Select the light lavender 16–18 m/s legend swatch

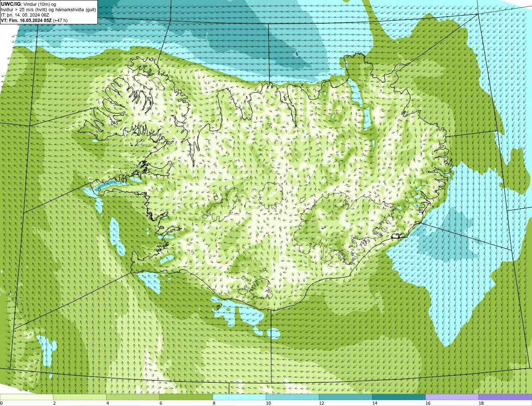click(x=452, y=397)
